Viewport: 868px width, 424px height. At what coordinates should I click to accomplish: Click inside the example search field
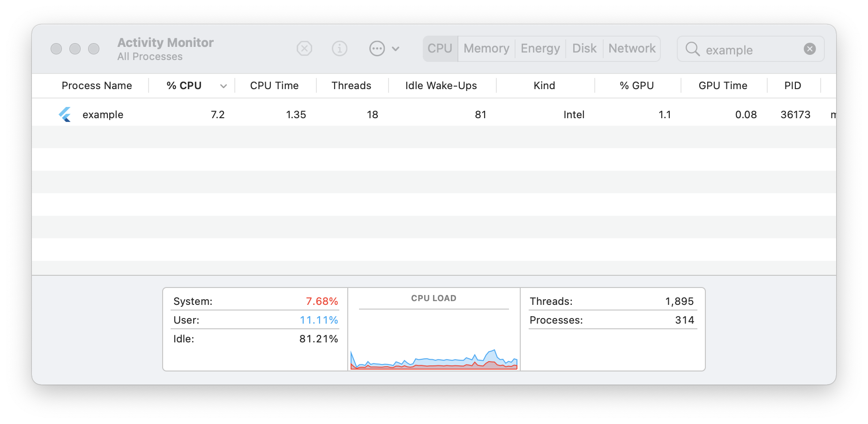pos(741,49)
